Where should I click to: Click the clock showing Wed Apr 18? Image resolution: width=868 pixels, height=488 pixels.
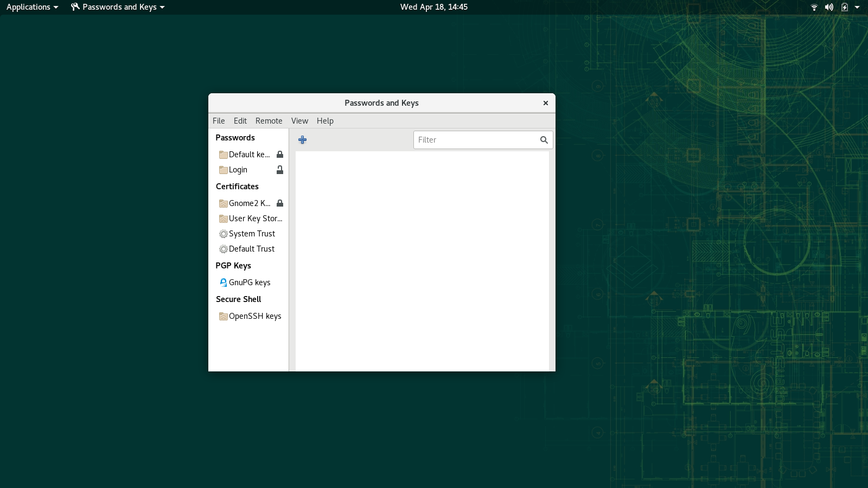(x=433, y=7)
